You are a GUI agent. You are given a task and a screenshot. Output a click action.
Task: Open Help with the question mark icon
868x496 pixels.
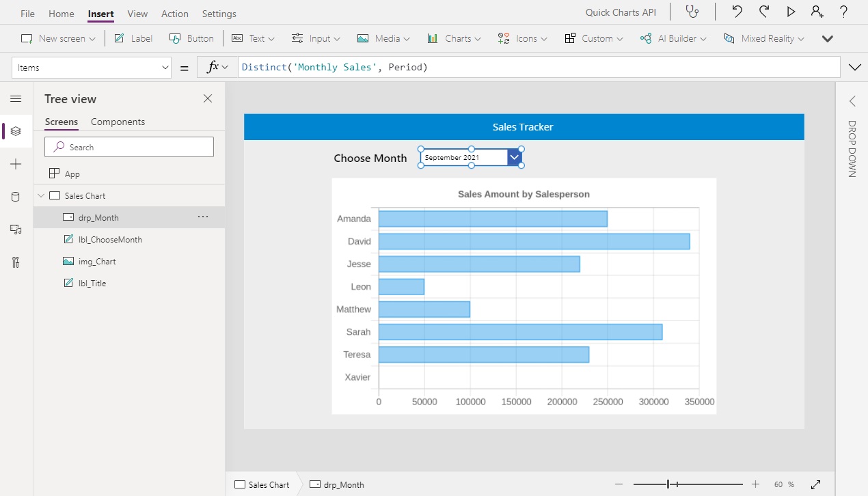[843, 12]
